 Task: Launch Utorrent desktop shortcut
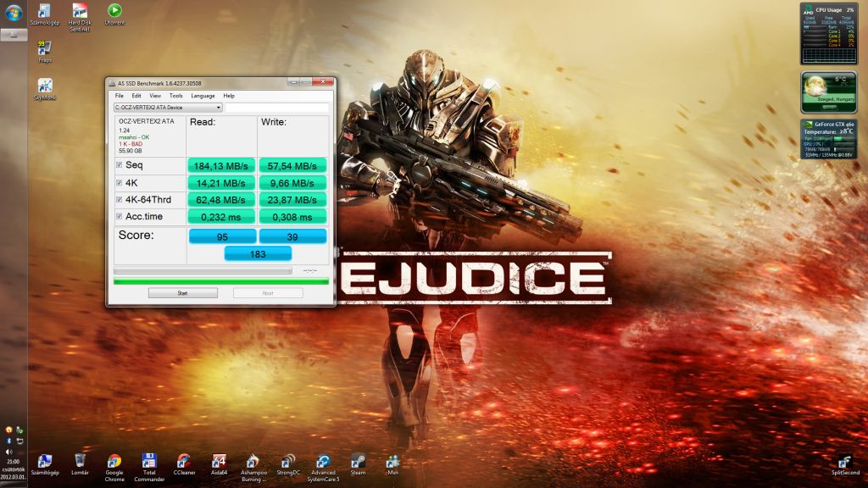114,14
